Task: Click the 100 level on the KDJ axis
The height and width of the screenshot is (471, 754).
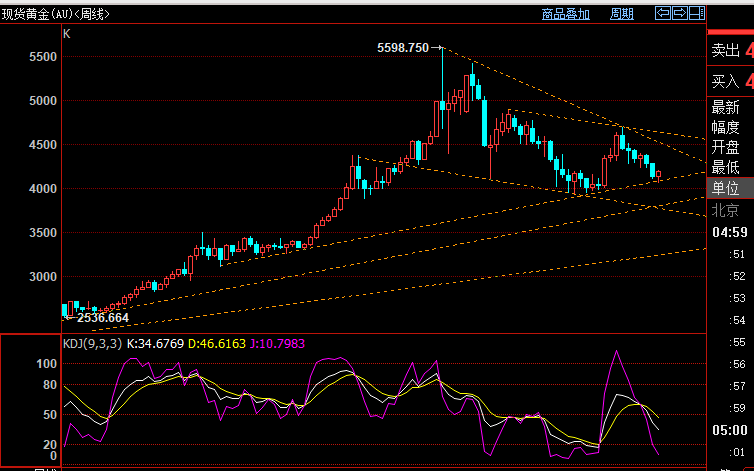Action: [x=47, y=364]
